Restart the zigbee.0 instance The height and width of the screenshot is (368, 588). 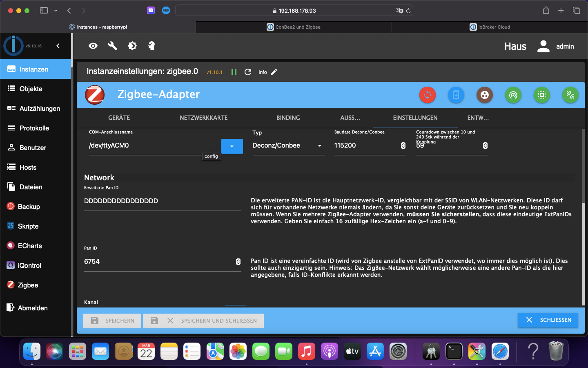248,72
